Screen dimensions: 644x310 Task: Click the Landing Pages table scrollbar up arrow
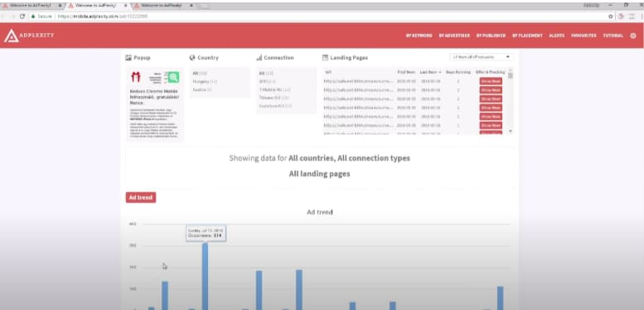tap(511, 70)
